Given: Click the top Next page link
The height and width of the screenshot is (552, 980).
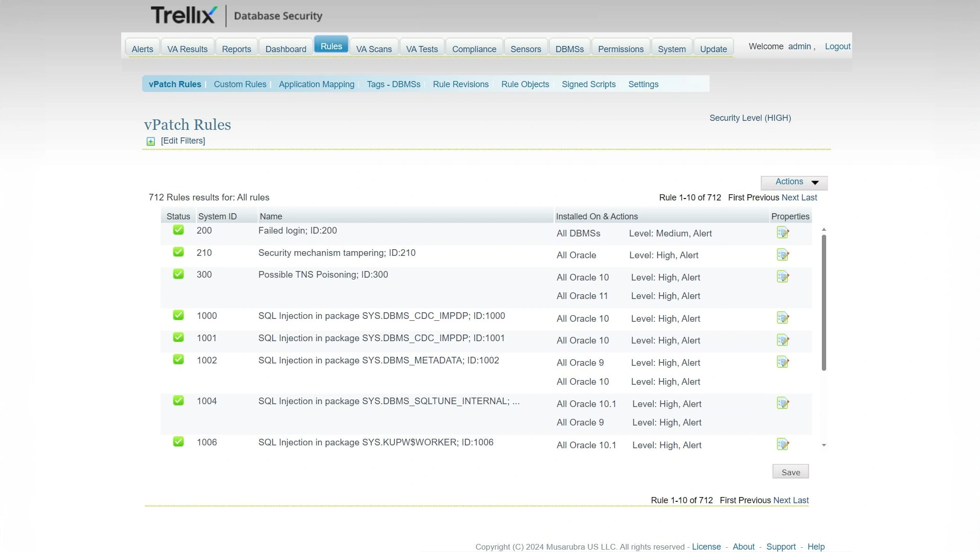Looking at the screenshot, I should [x=790, y=197].
